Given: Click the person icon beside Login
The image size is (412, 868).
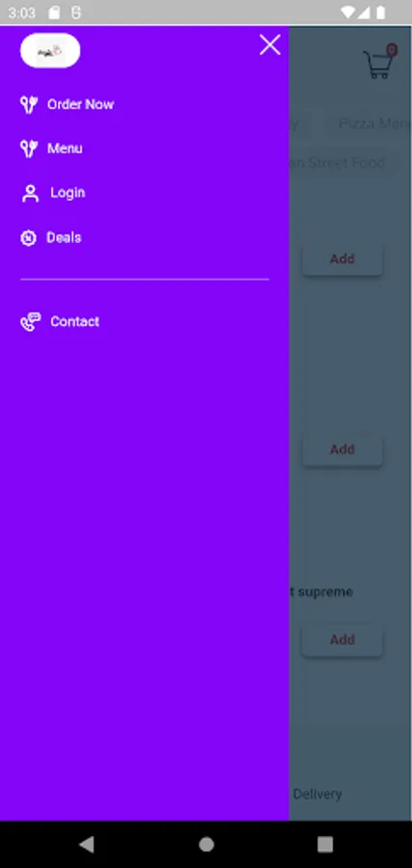Looking at the screenshot, I should (31, 193).
